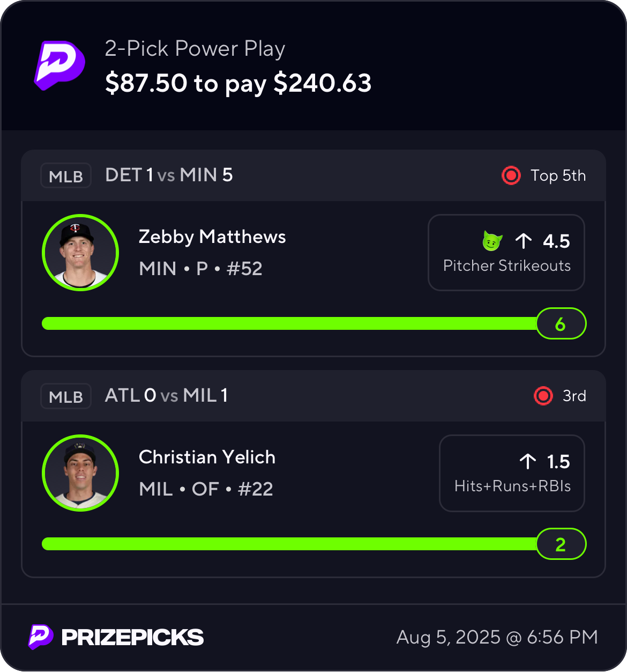Click the Zebby Matthews name
627x672 pixels.
pyautogui.click(x=212, y=237)
